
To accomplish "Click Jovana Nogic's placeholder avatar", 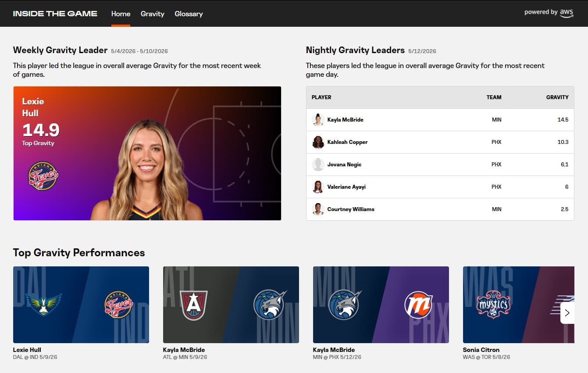I will pos(318,165).
